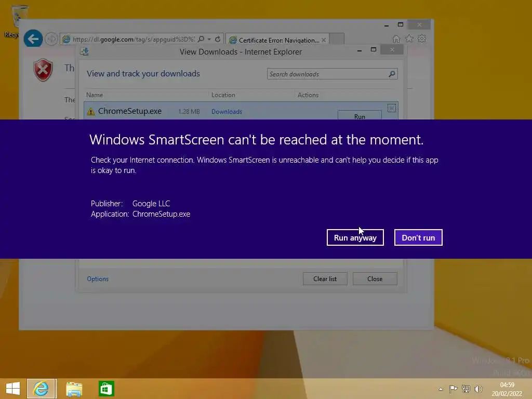Click the warning icon beside ChromeSetup.exe
532x399 pixels.
(x=90, y=111)
